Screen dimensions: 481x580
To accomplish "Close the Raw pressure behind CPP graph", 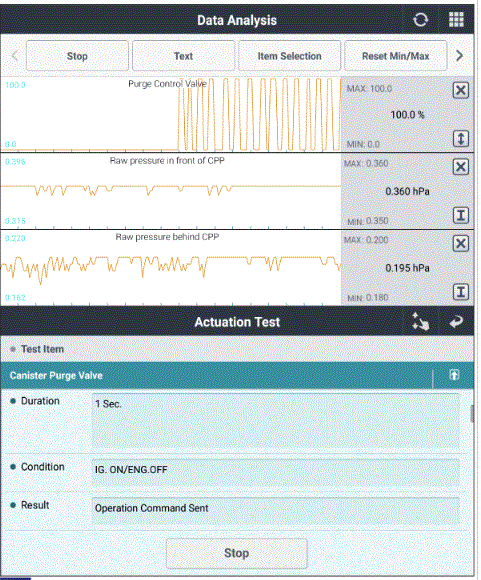I will 461,243.
